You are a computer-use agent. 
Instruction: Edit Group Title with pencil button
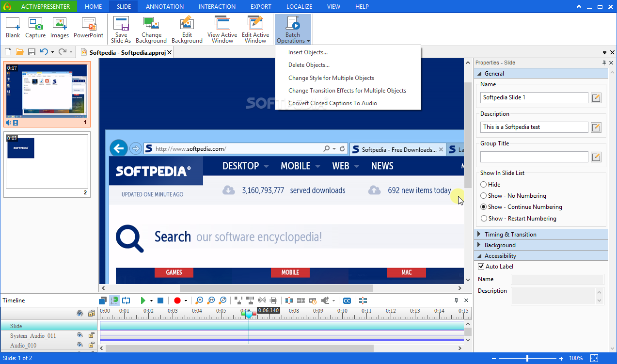pos(596,157)
